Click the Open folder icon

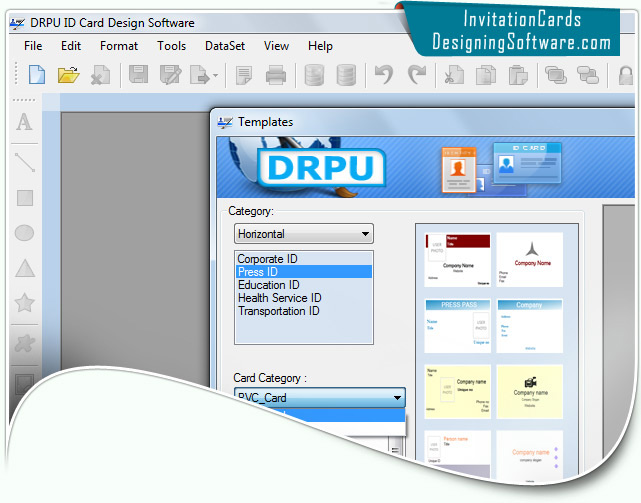(x=68, y=74)
